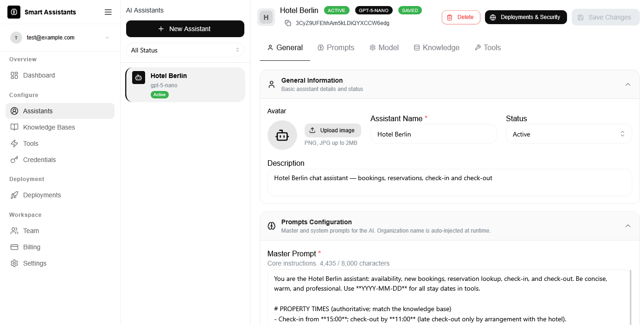The width and height of the screenshot is (644, 325).
Task: Click the Knowledge Bases book icon
Action: (14, 127)
